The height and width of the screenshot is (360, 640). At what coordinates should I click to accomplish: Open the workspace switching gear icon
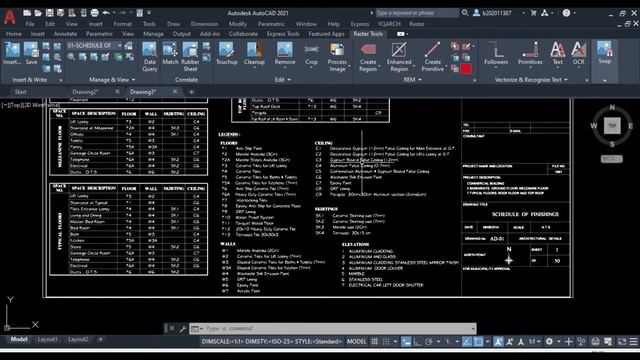[549, 342]
